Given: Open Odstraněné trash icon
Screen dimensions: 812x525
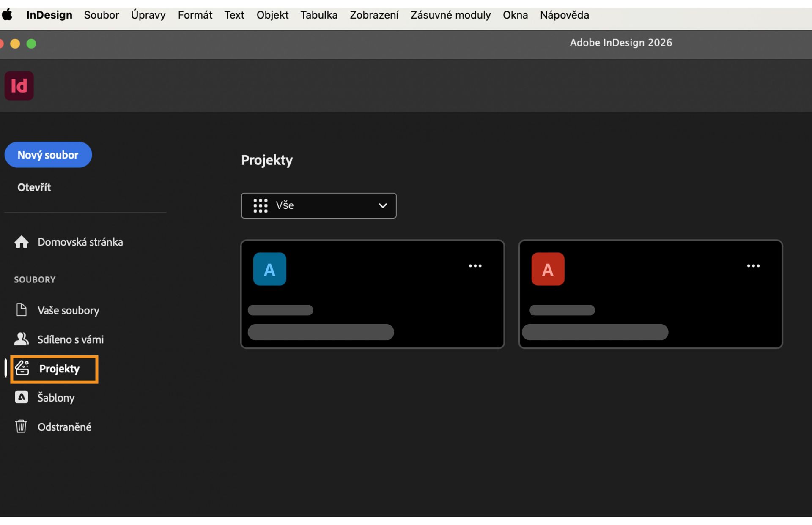Looking at the screenshot, I should pos(21,427).
